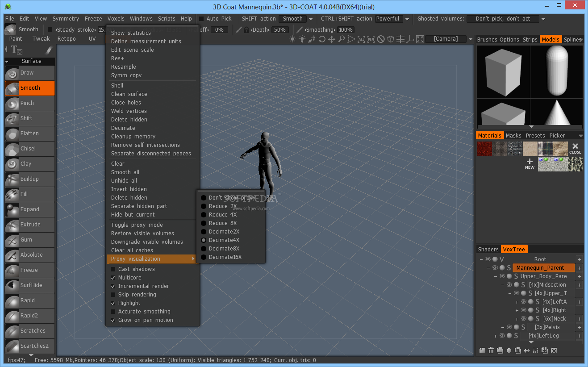This screenshot has height=367, width=588.
Task: Expand the [6x]Neck tree node
Action: (517, 319)
